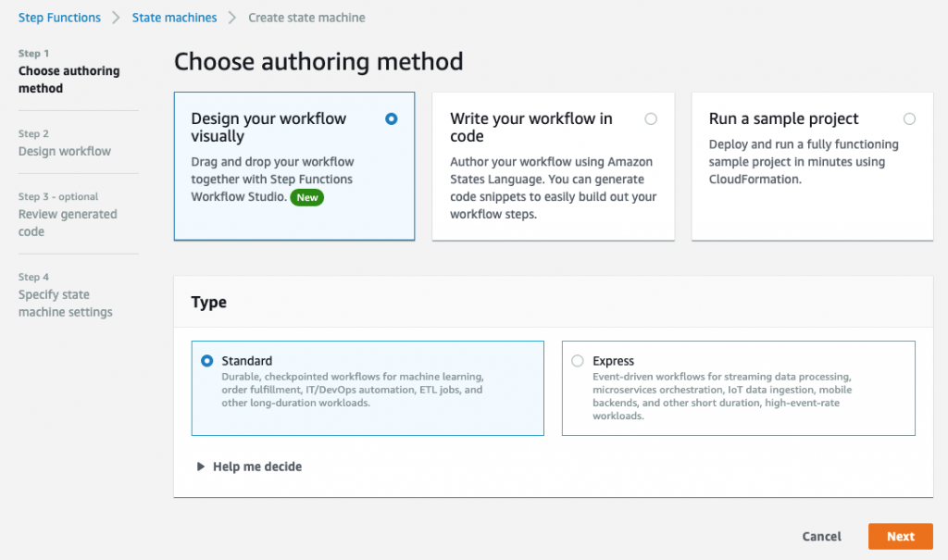Click the green "New" badge for Workflow Studio
This screenshot has width=948, height=560.
[x=307, y=197]
